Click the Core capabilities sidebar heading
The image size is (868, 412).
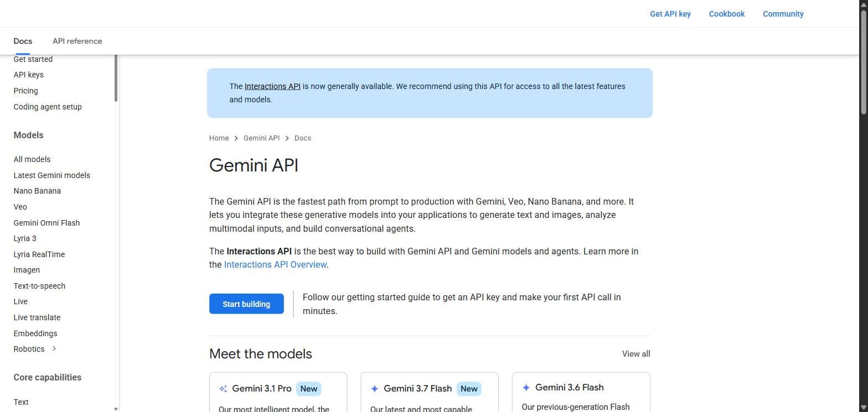[48, 378]
